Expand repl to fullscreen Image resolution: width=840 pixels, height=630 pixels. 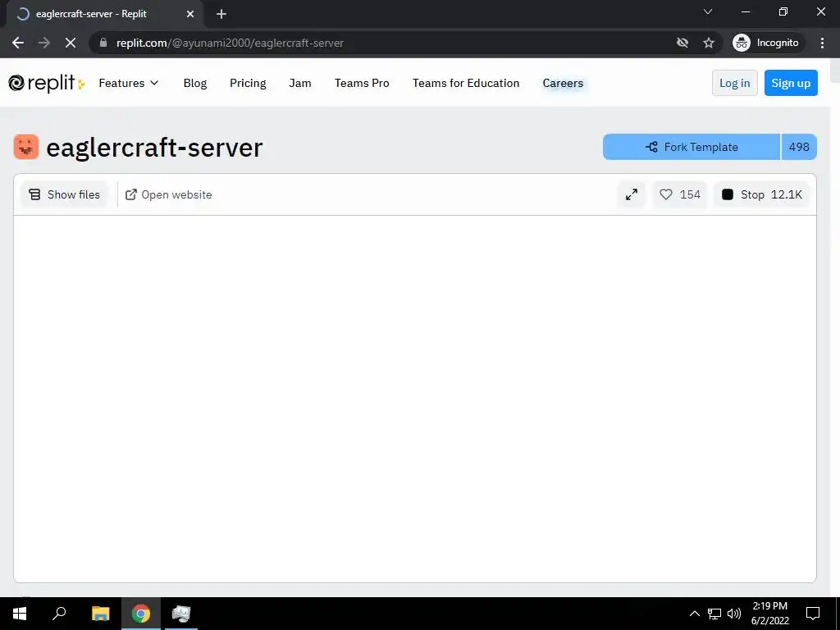click(632, 194)
